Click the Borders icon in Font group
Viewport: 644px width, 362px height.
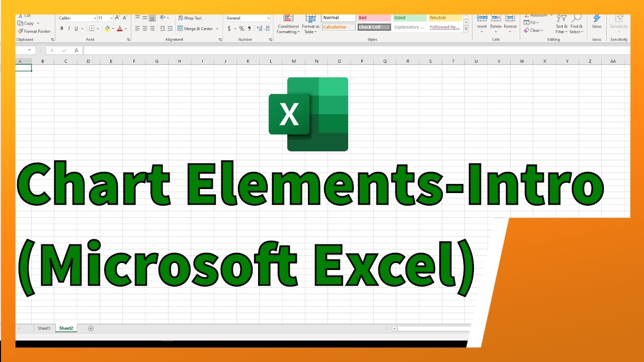pyautogui.click(x=91, y=29)
